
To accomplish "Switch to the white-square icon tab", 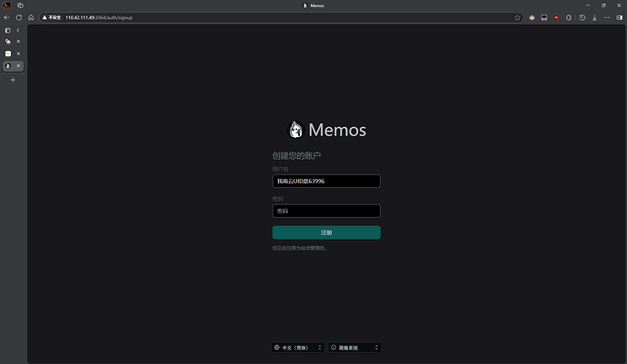I will tap(8, 54).
